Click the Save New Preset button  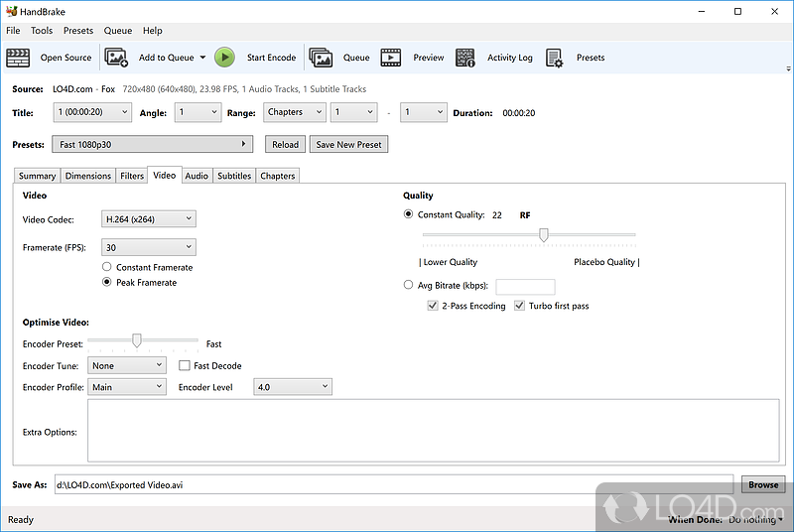point(348,145)
